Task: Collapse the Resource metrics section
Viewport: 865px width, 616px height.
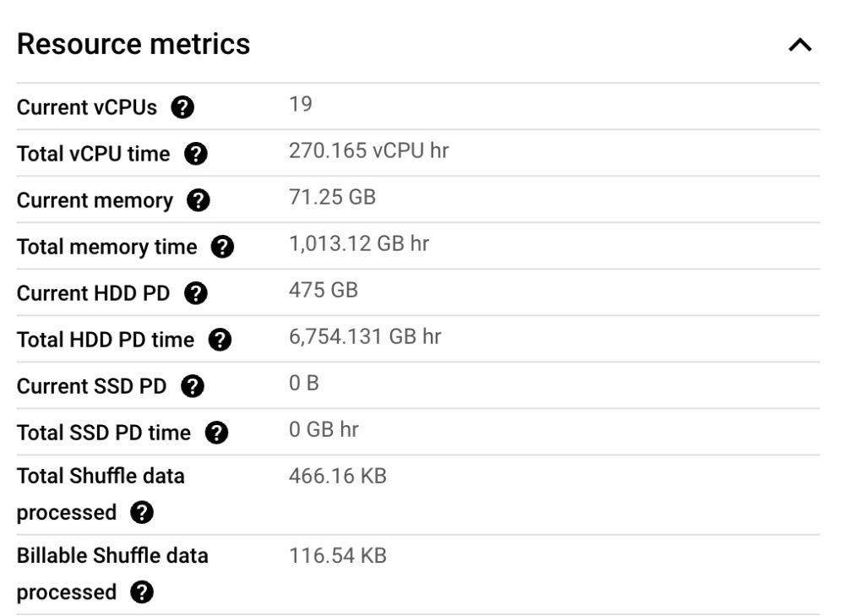Action: pyautogui.click(x=800, y=46)
